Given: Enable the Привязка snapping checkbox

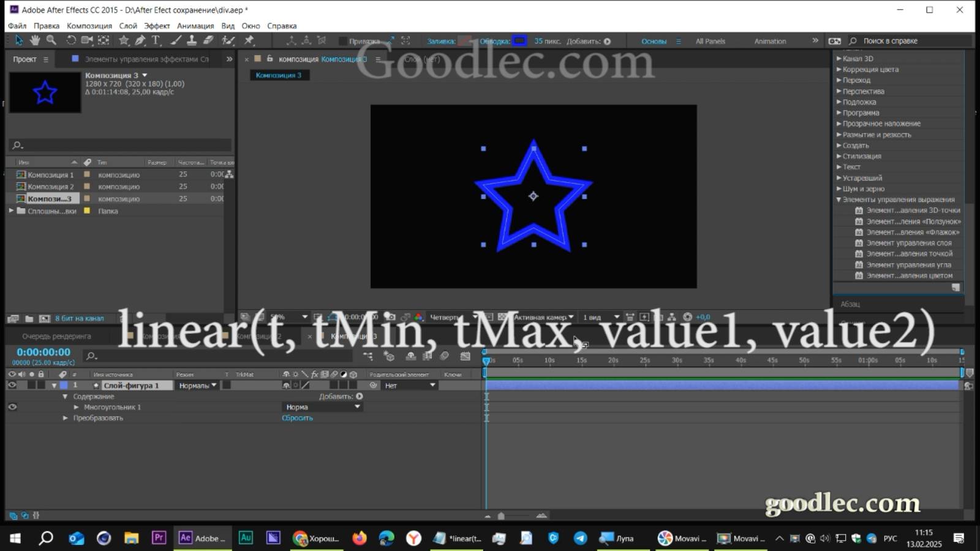Looking at the screenshot, I should tap(342, 41).
